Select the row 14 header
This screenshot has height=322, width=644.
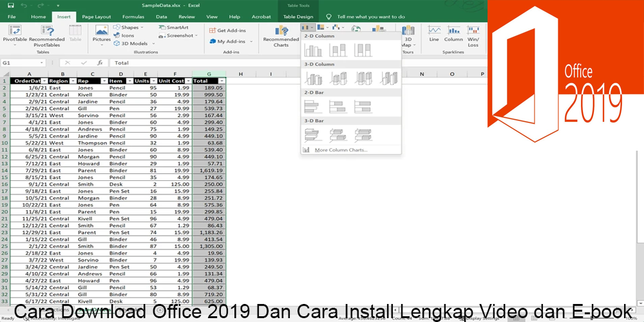[x=5, y=171]
